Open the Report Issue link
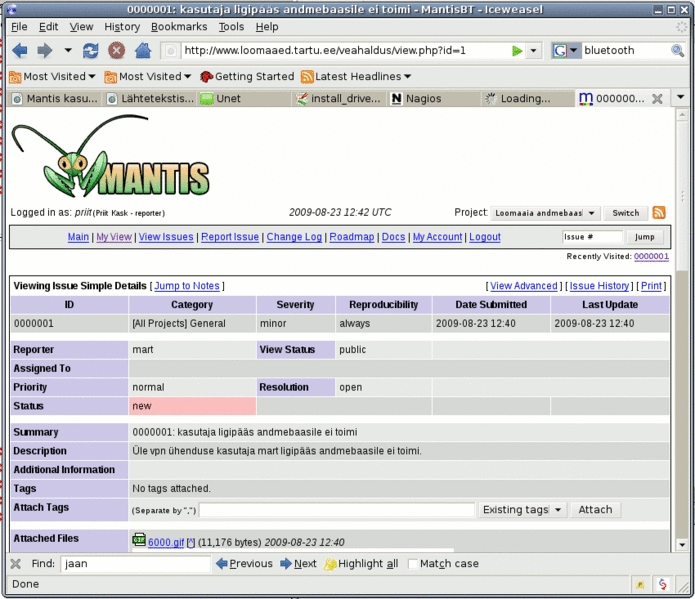Screen dimensions: 695x599 coord(230,237)
